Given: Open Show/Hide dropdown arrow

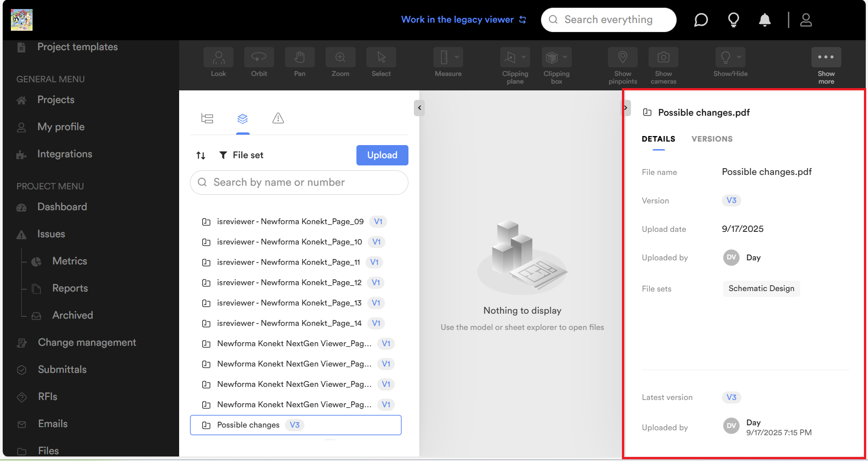Looking at the screenshot, I should [739, 57].
